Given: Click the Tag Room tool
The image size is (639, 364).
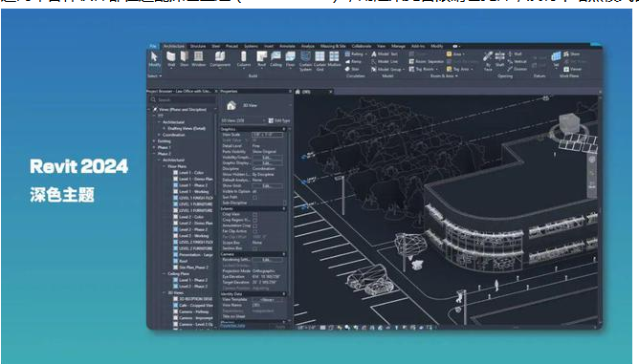Looking at the screenshot, I should coord(423,69).
